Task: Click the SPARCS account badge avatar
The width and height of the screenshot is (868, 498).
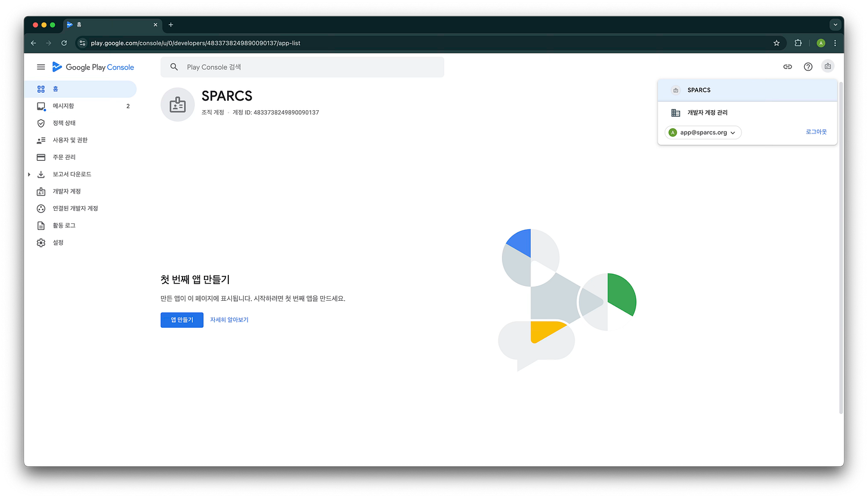Action: (178, 105)
